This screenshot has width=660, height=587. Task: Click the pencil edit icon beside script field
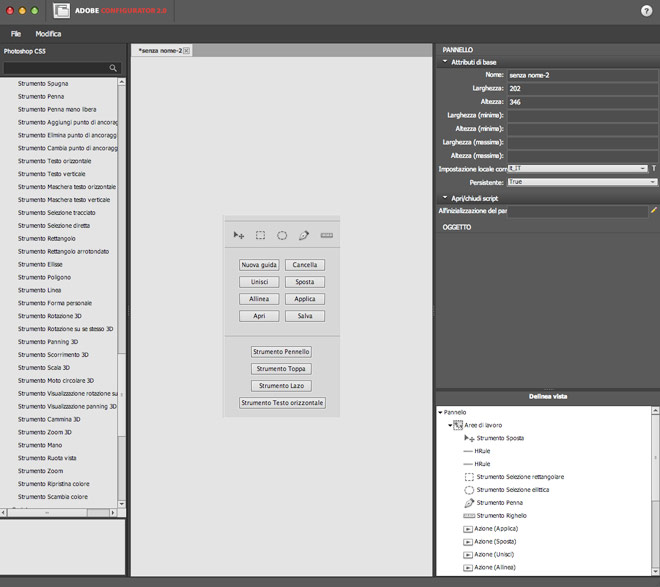coord(654,211)
